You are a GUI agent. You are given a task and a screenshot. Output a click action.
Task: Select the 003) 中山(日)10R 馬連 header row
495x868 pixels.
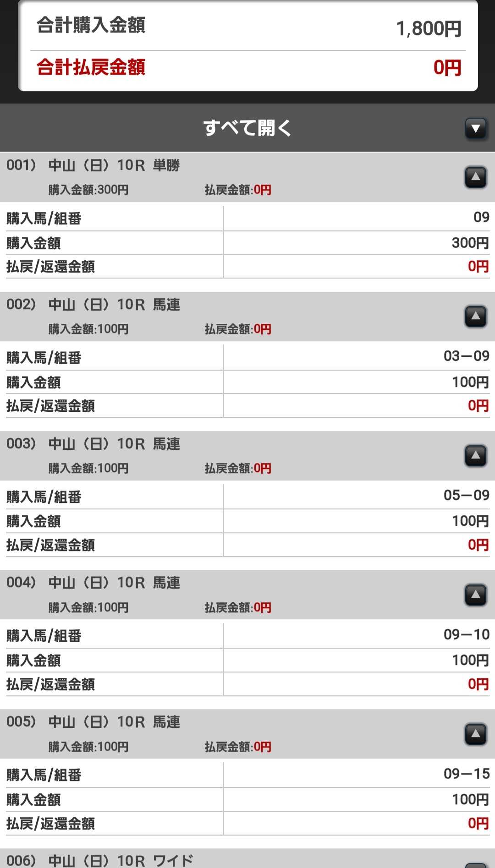115,444
